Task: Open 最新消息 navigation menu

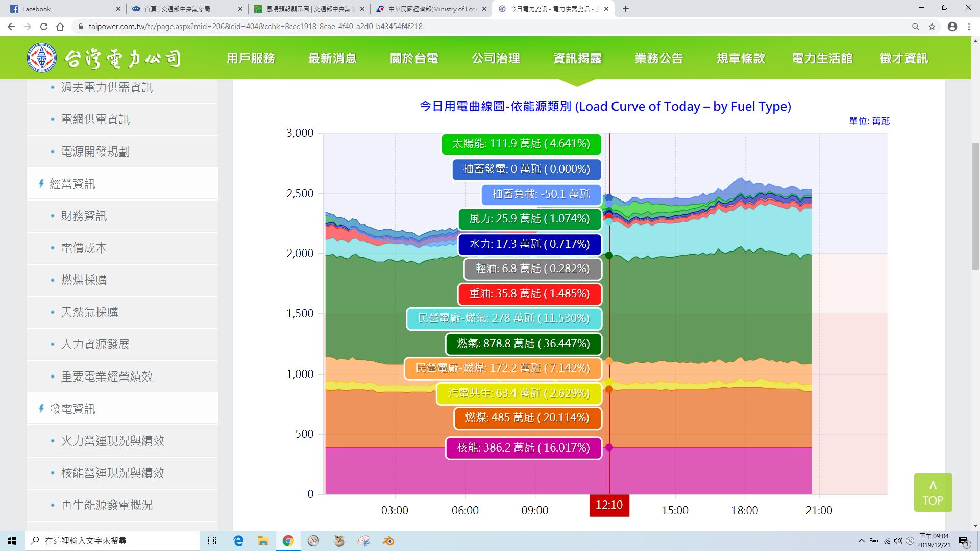Action: point(332,58)
